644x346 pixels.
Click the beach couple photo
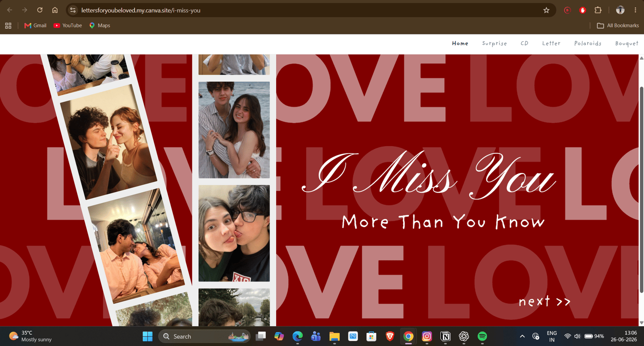pos(234,130)
